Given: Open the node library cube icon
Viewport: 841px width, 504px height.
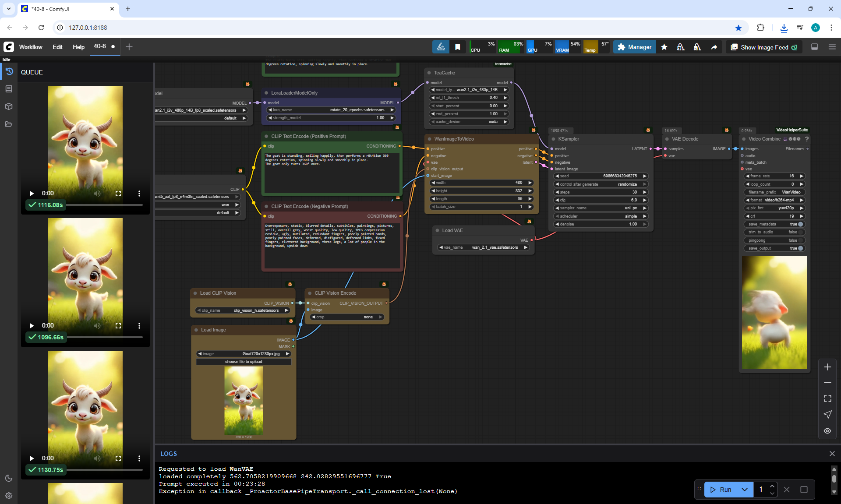Looking at the screenshot, I should pyautogui.click(x=9, y=106).
